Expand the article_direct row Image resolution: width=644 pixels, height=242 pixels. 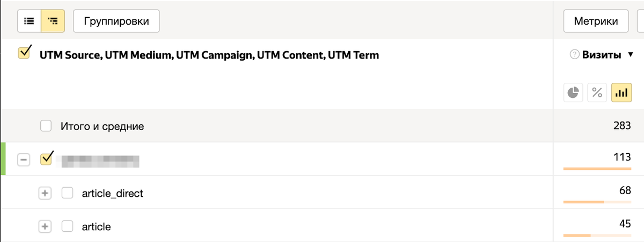tap(45, 193)
